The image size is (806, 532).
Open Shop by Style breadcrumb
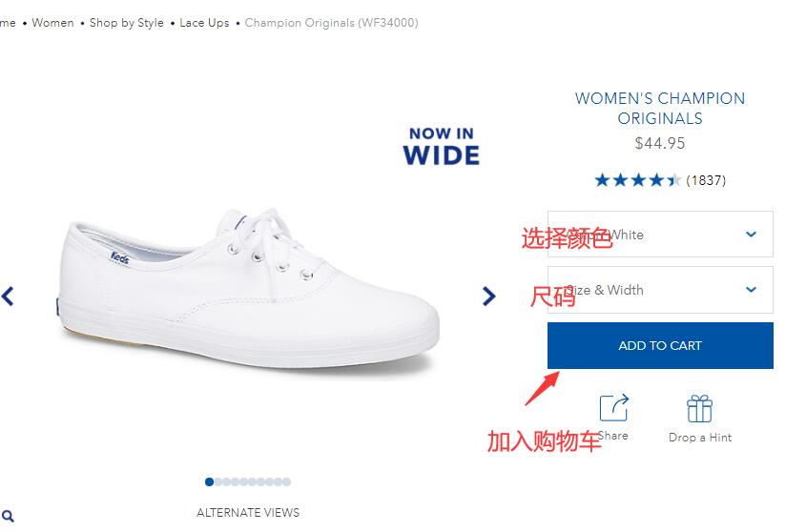point(127,23)
